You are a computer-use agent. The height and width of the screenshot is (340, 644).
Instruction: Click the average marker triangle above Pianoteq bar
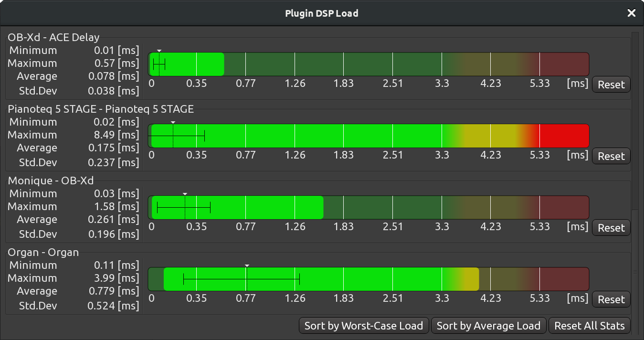173,122
